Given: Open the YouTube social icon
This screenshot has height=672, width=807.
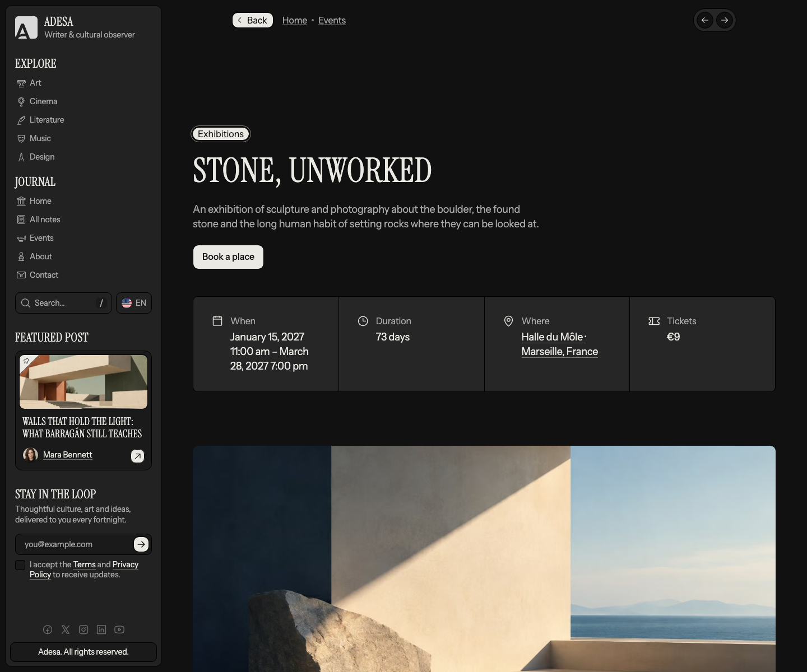Looking at the screenshot, I should click(x=119, y=629).
